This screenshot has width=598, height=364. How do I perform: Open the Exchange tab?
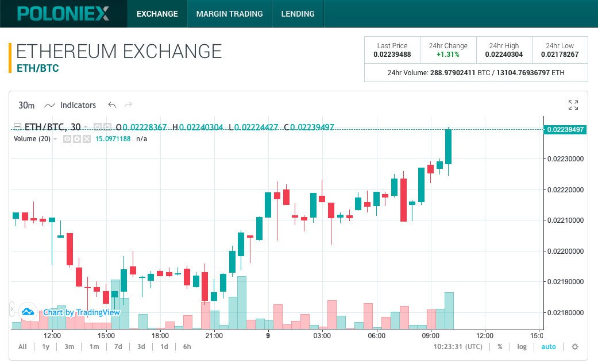157,14
